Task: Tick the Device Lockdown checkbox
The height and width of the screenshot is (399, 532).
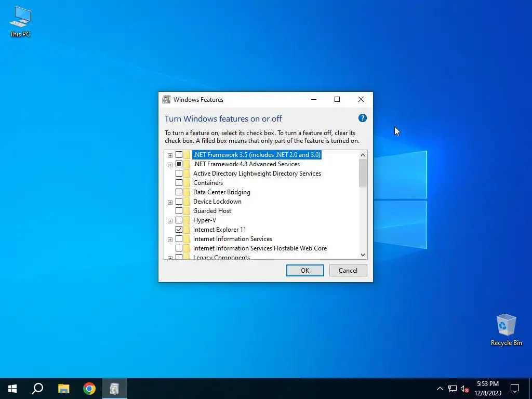Action: click(x=179, y=202)
